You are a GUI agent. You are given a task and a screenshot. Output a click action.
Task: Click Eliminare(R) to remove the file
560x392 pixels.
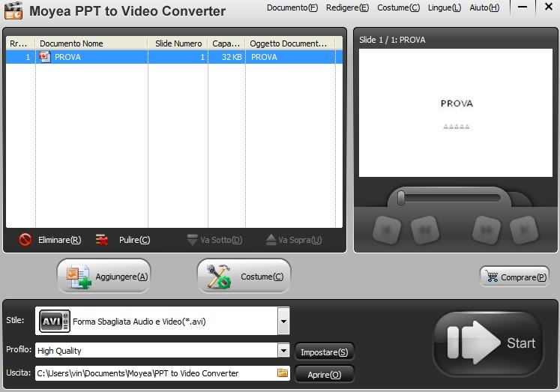(60, 240)
